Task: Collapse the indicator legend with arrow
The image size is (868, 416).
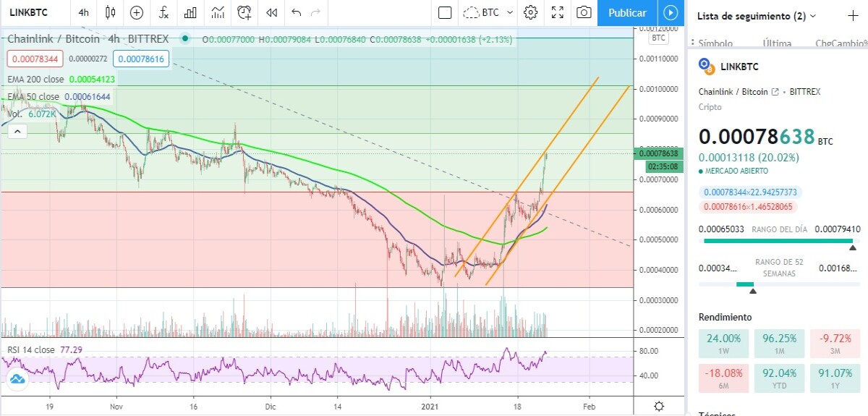Action: click(18, 131)
